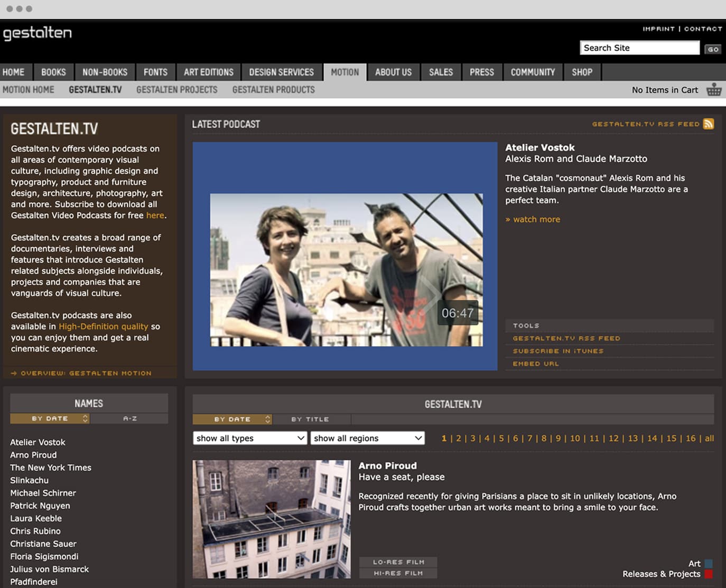Click the Lo-Res Film button
The height and width of the screenshot is (588, 726).
(x=398, y=562)
